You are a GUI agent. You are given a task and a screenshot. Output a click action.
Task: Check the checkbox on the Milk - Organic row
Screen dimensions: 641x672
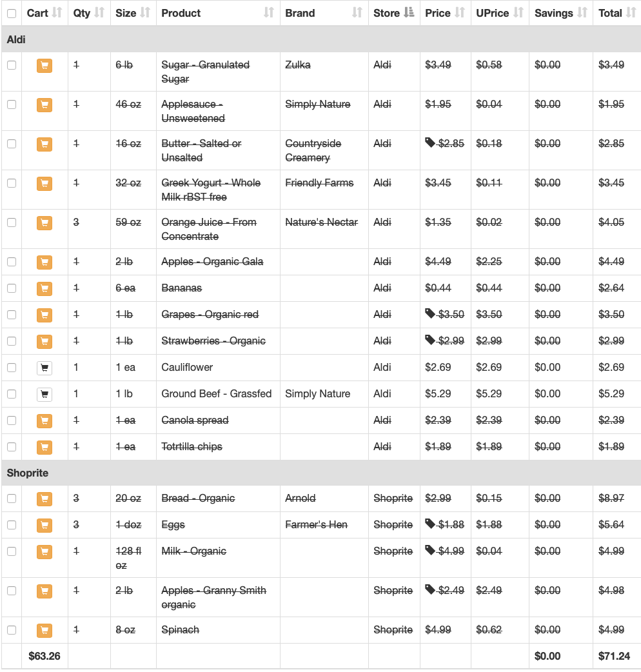[11, 551]
